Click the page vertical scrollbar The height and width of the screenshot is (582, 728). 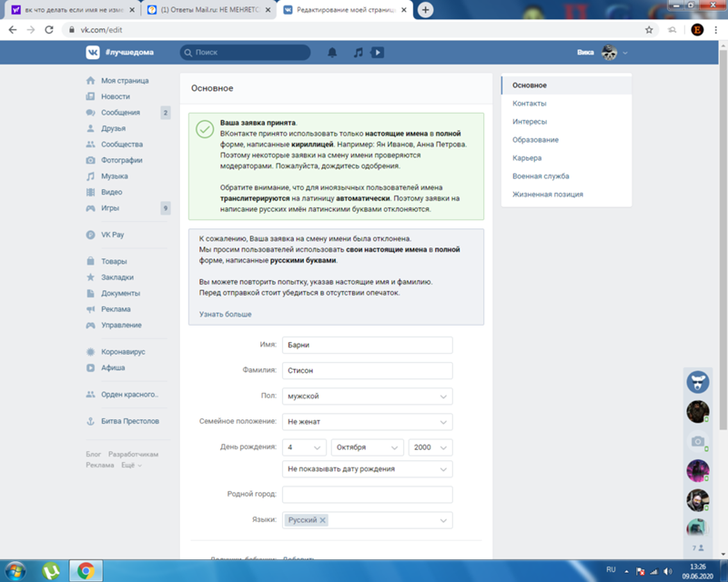[x=723, y=241]
